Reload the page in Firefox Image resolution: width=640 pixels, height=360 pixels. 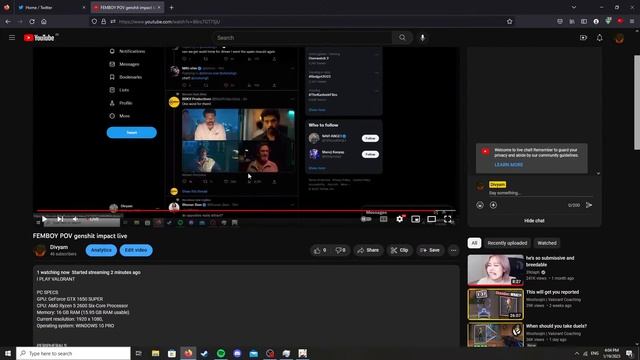(32, 21)
